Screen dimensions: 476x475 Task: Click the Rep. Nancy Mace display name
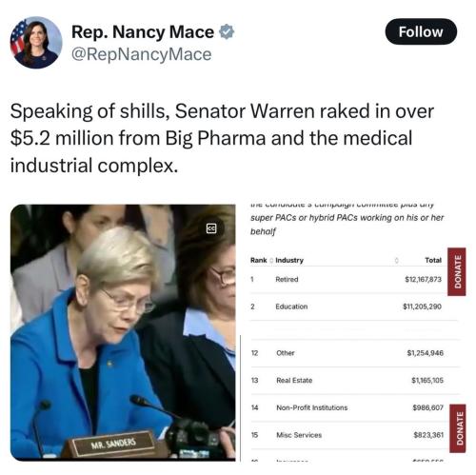[x=143, y=31]
